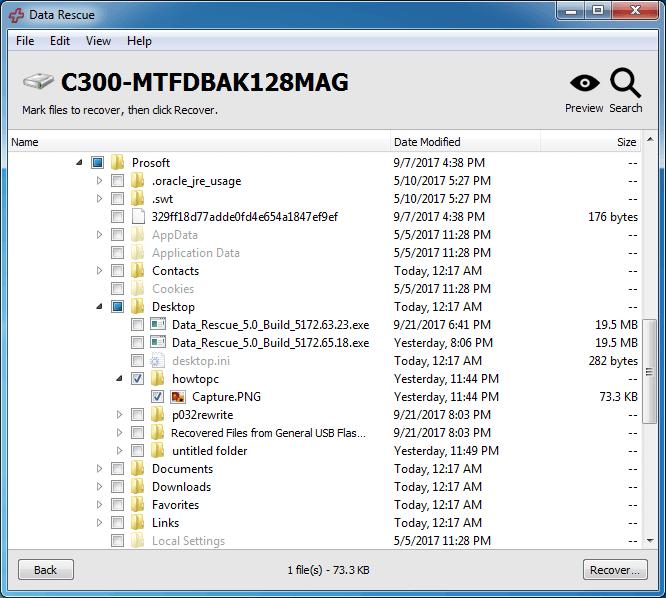Click the drive icon beside C300-MTFDBAK128MAG
This screenshot has height=598, width=666.
38,81
